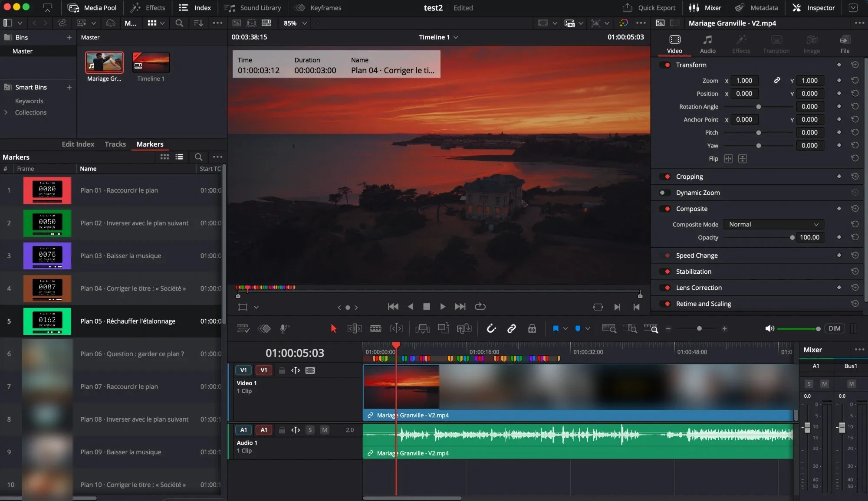Switch to the Tracks tab
Image resolution: width=868 pixels, height=501 pixels.
[x=115, y=144]
